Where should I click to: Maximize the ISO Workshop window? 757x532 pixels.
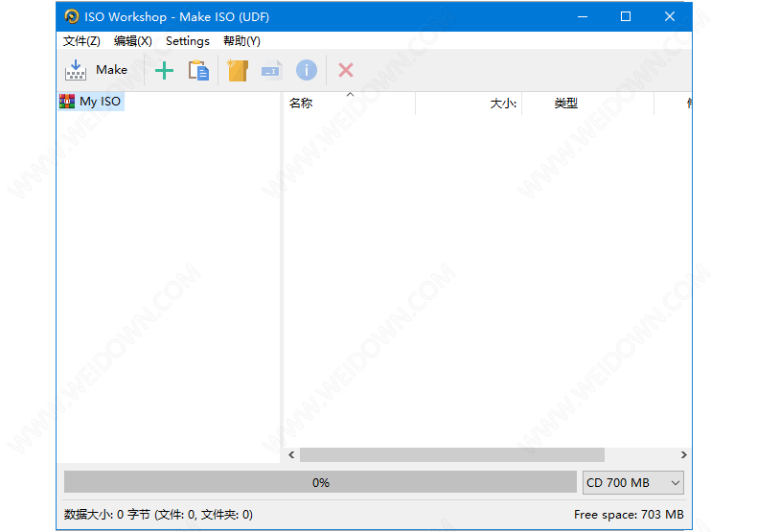[x=626, y=16]
